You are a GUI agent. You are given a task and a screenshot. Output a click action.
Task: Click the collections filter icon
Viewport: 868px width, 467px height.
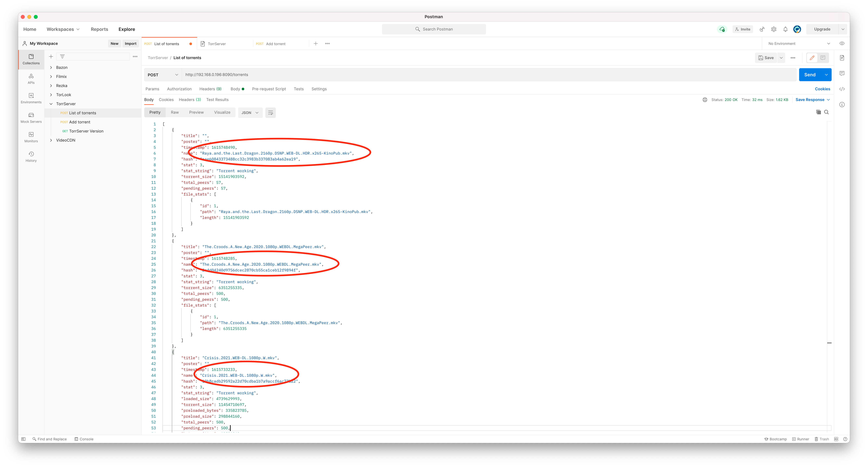[x=62, y=57]
